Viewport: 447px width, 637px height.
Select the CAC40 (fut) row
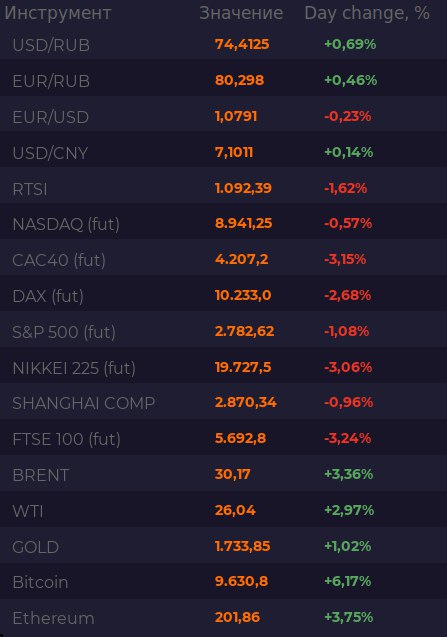pos(224,260)
